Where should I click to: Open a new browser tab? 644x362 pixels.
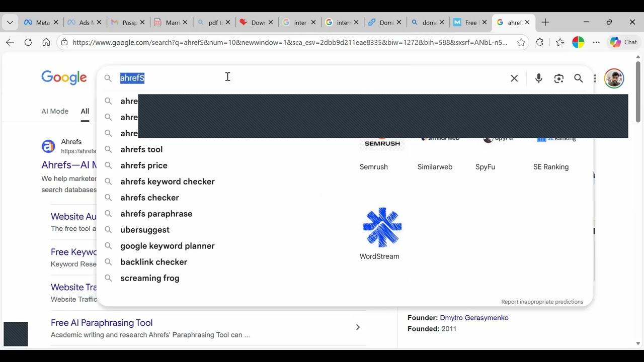click(x=545, y=22)
